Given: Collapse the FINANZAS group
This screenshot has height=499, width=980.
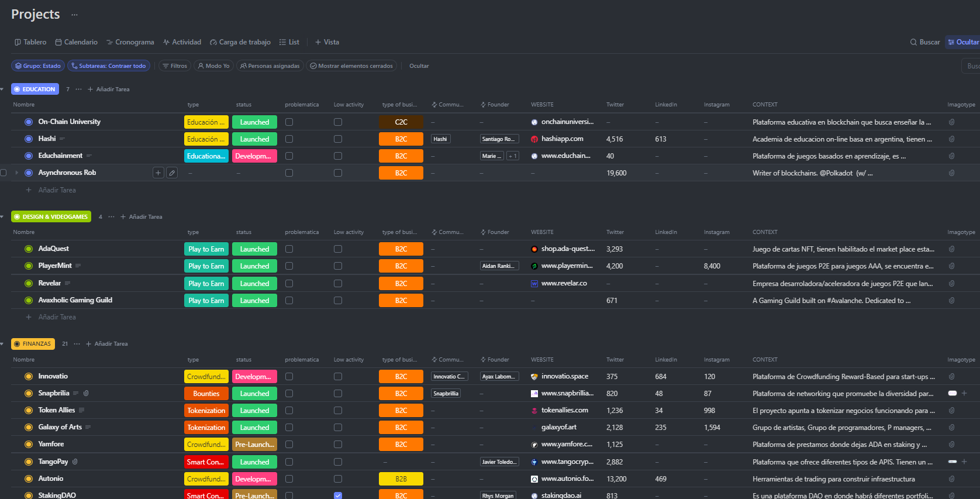Looking at the screenshot, I should (2, 344).
